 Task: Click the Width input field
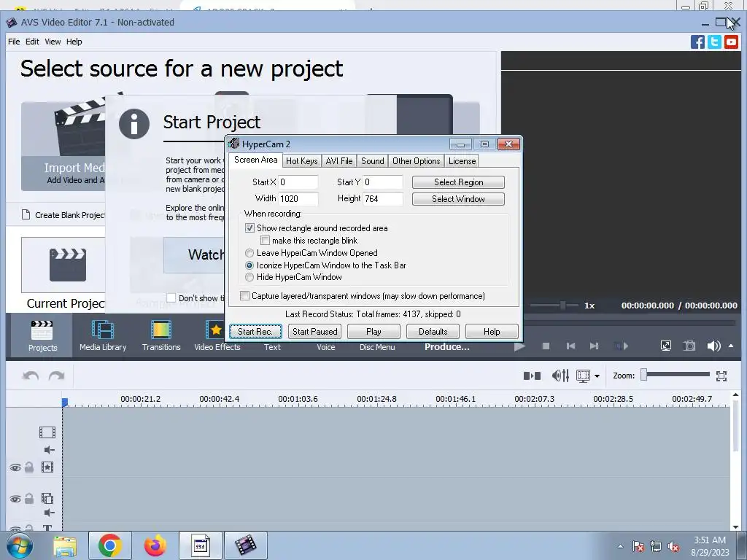(298, 199)
